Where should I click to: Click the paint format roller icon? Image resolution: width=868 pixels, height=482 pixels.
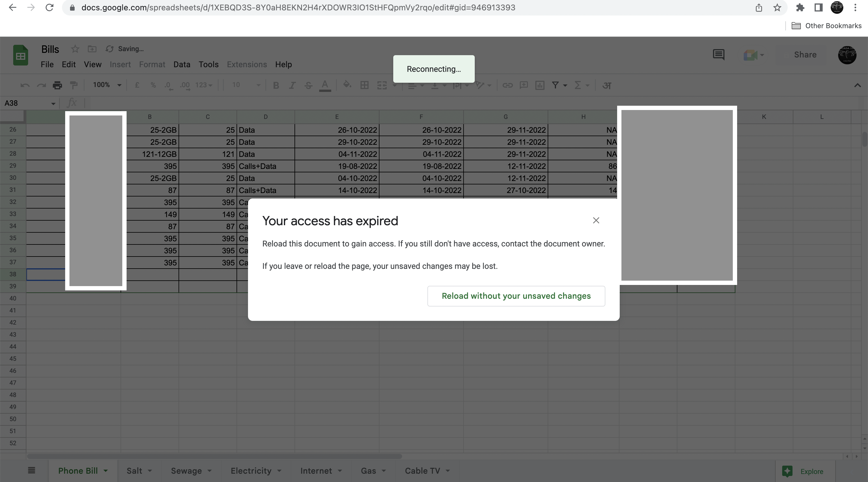point(73,85)
